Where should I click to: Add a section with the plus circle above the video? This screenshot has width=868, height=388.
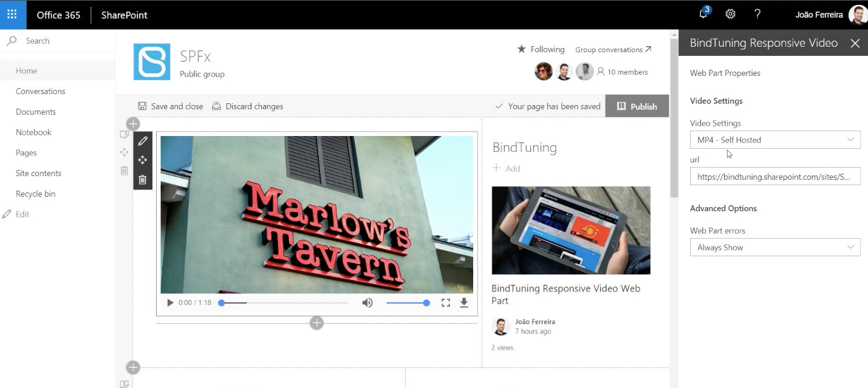coord(133,124)
